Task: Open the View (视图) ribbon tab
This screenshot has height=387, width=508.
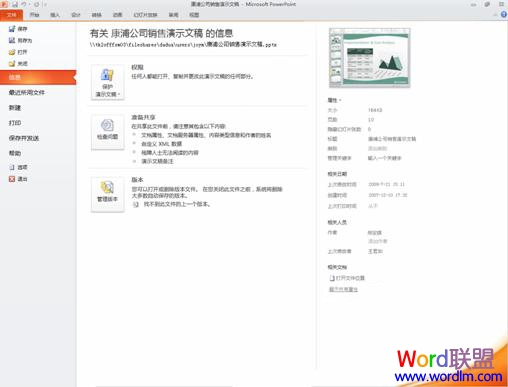Action: pos(194,15)
